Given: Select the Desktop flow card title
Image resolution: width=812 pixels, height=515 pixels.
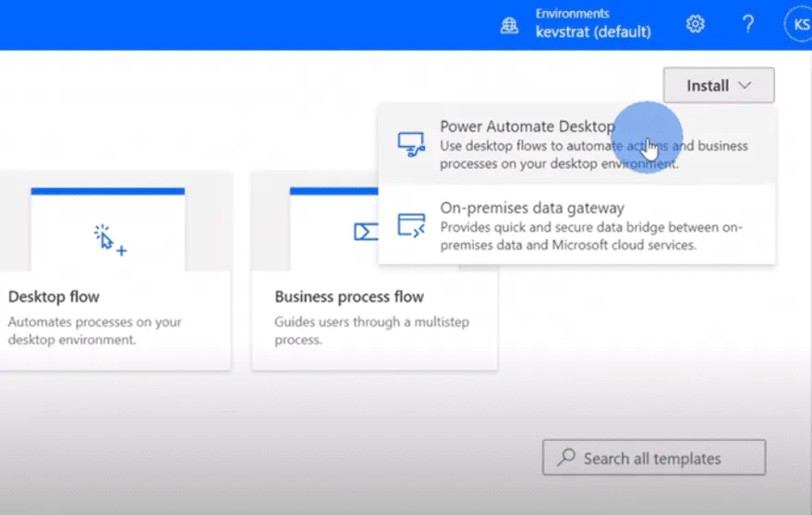Looking at the screenshot, I should (x=54, y=296).
